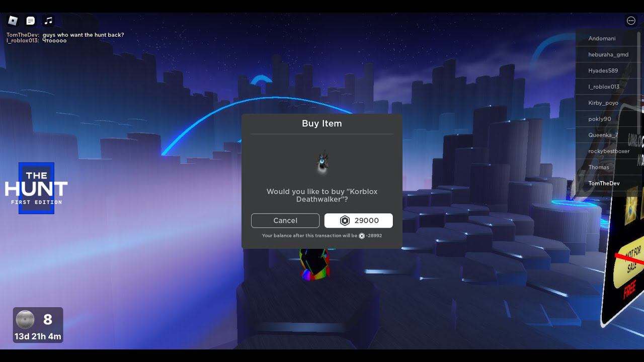644x362 pixels.
Task: Click the 13d 21h 4m countdown timer
Action: pos(38,336)
